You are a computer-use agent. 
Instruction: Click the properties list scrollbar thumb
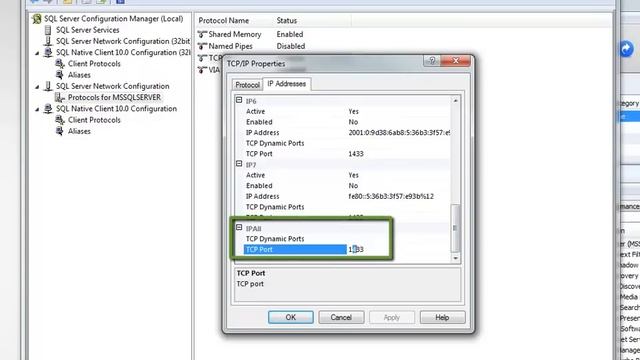455,228
